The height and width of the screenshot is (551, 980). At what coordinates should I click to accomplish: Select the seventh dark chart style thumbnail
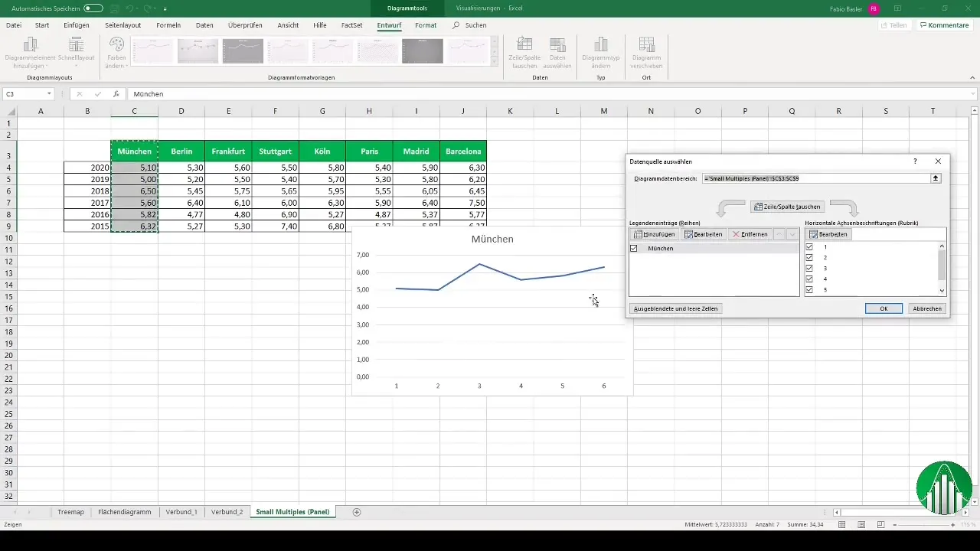point(423,51)
